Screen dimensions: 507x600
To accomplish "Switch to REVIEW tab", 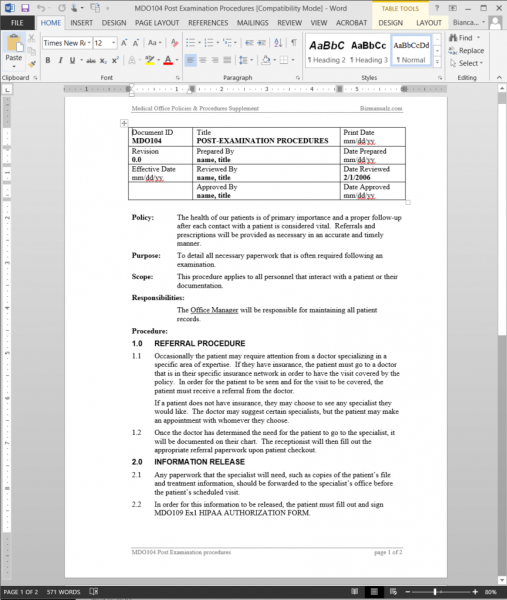I will point(290,23).
